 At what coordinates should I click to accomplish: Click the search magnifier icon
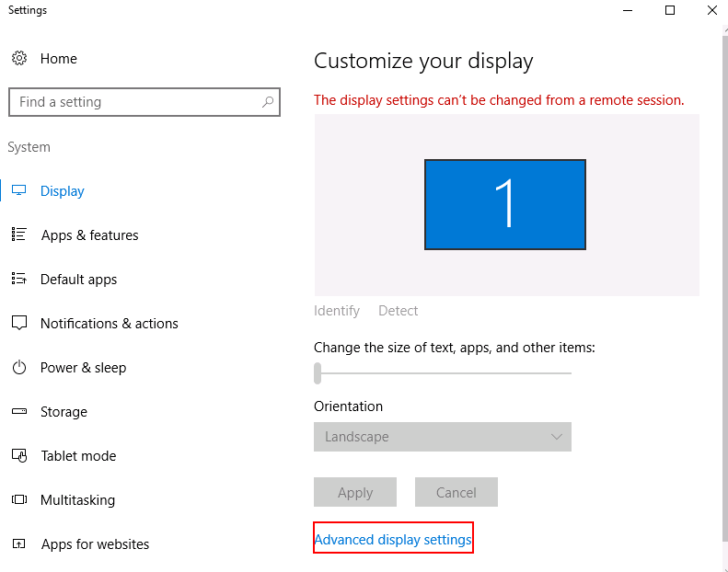click(268, 101)
